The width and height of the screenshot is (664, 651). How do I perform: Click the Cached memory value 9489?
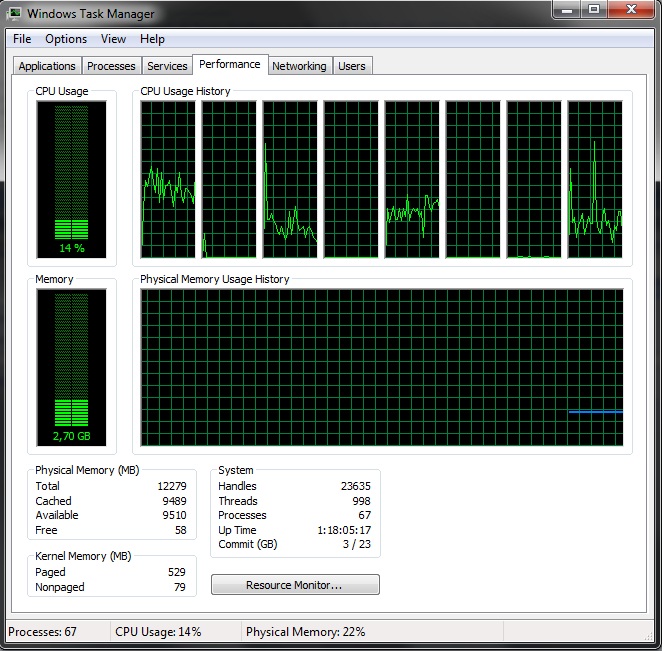pyautogui.click(x=174, y=501)
